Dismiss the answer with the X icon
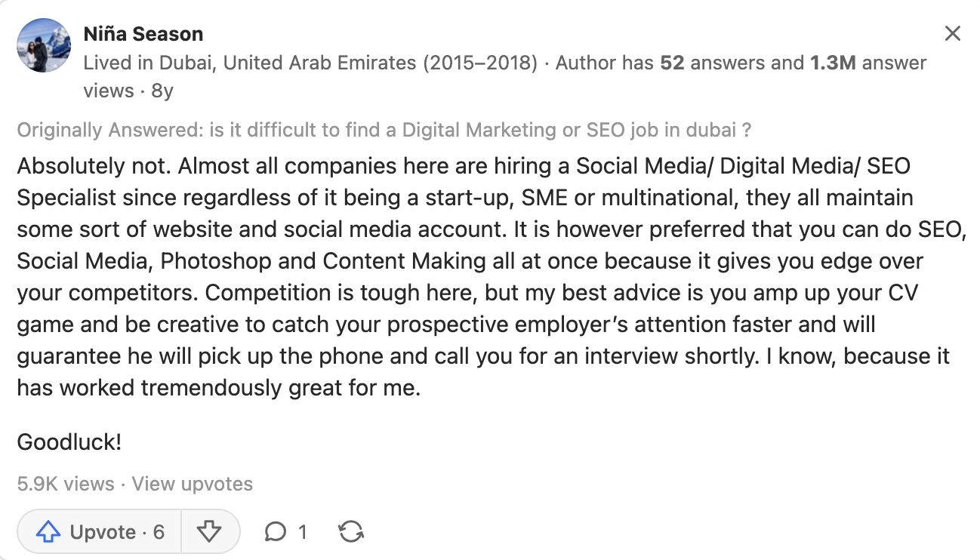The width and height of the screenshot is (980, 560). [x=953, y=33]
